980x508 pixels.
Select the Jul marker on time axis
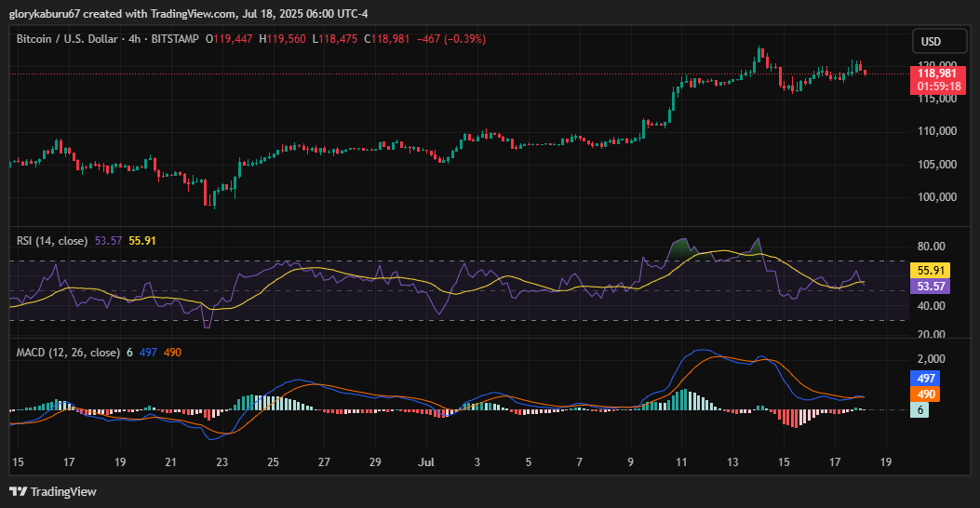coord(426,461)
